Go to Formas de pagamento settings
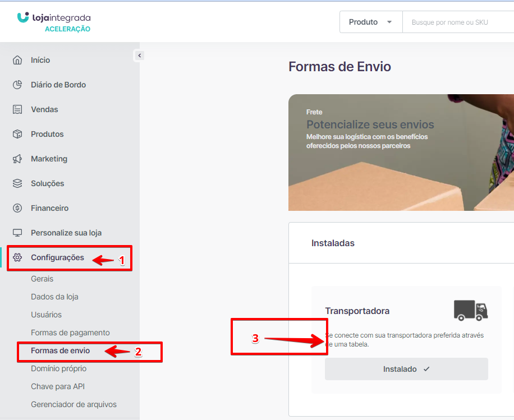 (70, 333)
